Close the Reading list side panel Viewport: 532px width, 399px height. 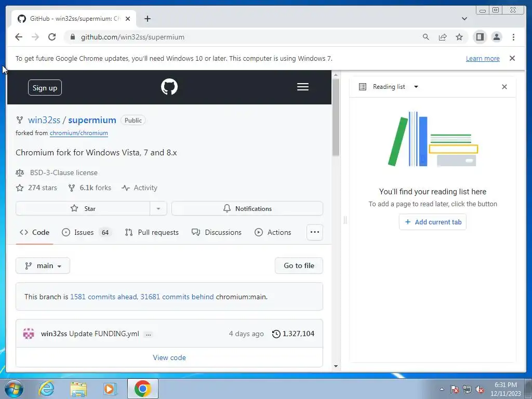pos(504,87)
